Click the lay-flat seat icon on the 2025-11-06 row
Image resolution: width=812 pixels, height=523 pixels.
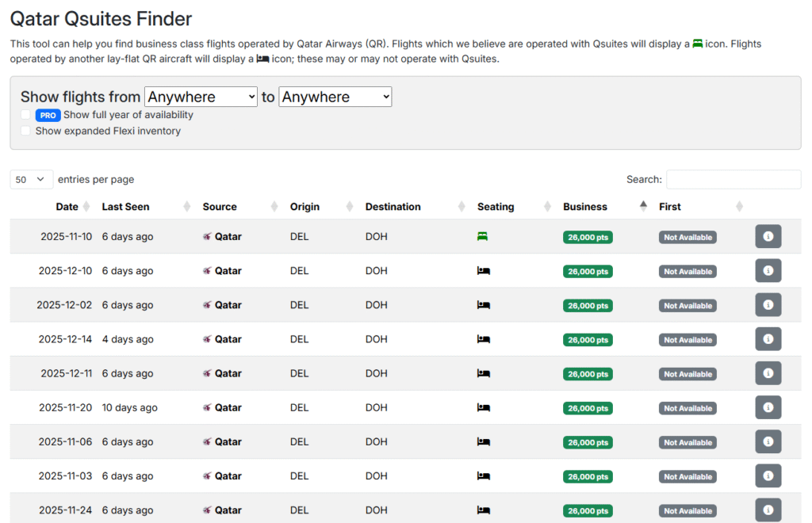[485, 441]
